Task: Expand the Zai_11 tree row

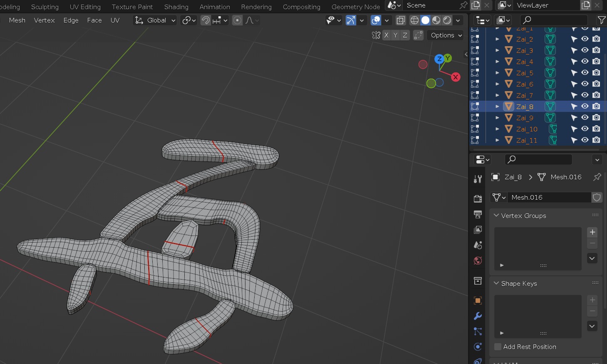Action: click(x=497, y=140)
